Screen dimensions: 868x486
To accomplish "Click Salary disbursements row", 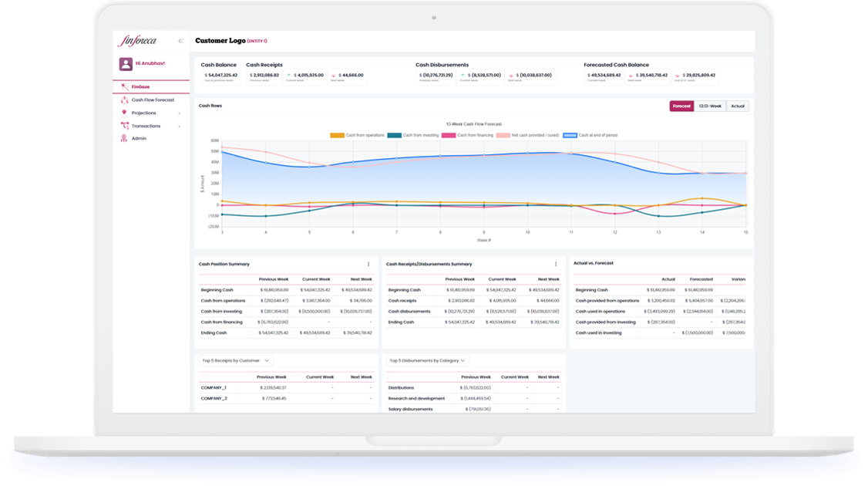I will click(x=474, y=409).
